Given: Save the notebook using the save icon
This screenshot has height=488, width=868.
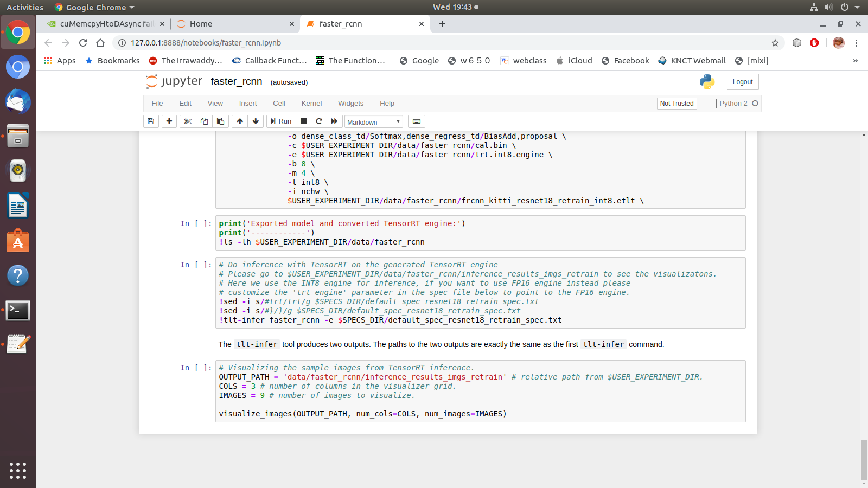Looking at the screenshot, I should 151,121.
